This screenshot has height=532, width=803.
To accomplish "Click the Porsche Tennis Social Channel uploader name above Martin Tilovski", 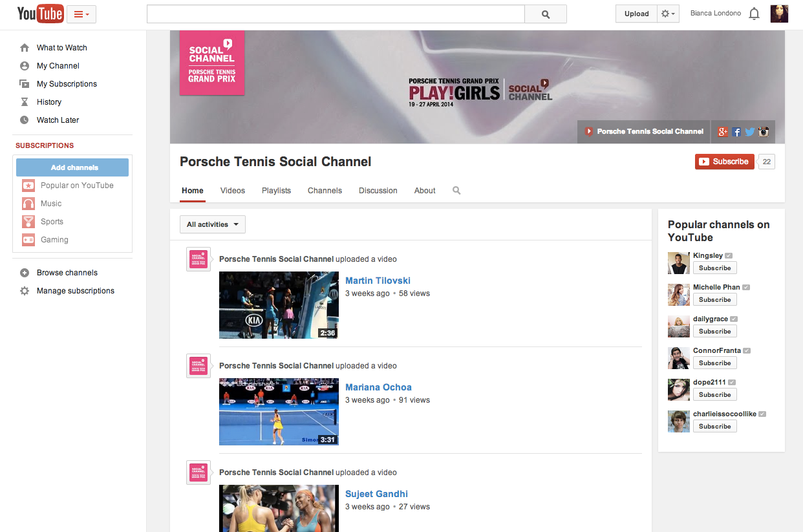I will pos(276,259).
